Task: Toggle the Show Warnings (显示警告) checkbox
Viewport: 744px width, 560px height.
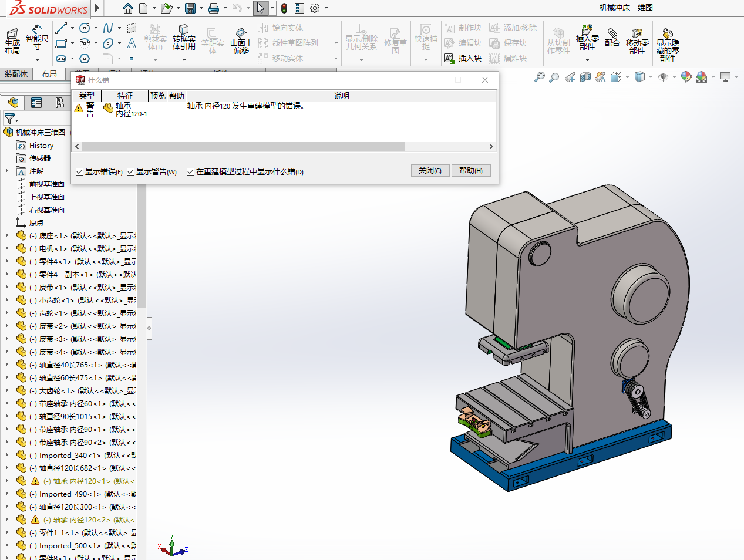Action: tap(131, 172)
